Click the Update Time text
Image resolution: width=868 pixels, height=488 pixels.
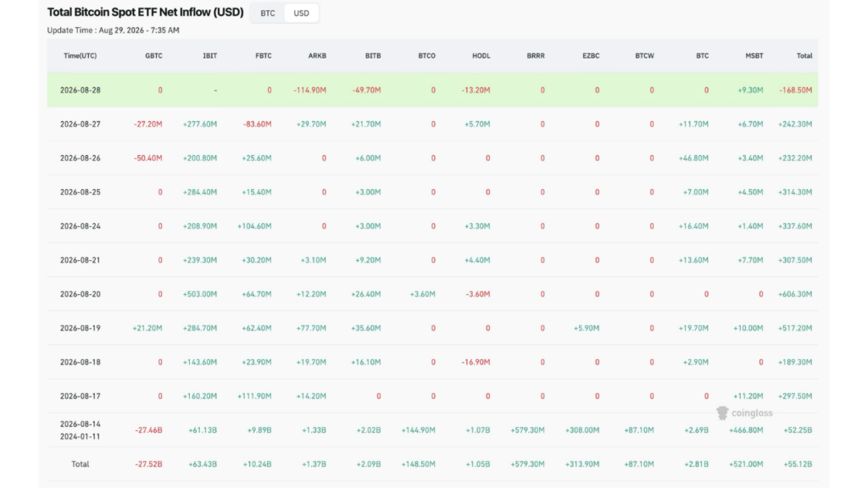pos(113,30)
